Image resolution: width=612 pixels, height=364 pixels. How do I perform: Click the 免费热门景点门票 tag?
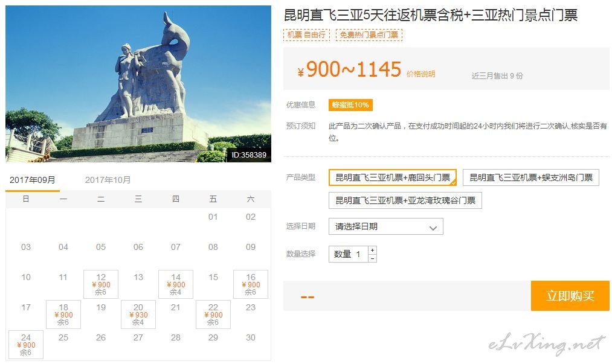tap(369, 35)
